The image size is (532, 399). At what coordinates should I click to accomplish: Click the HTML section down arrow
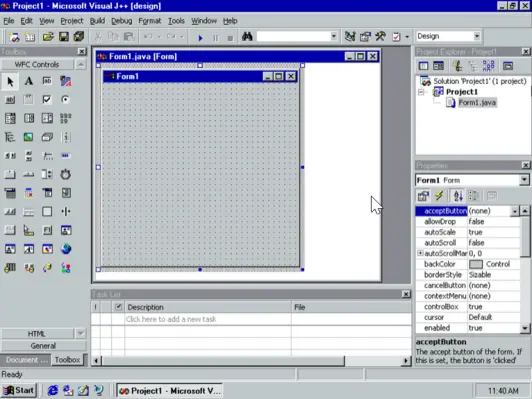click(x=81, y=333)
